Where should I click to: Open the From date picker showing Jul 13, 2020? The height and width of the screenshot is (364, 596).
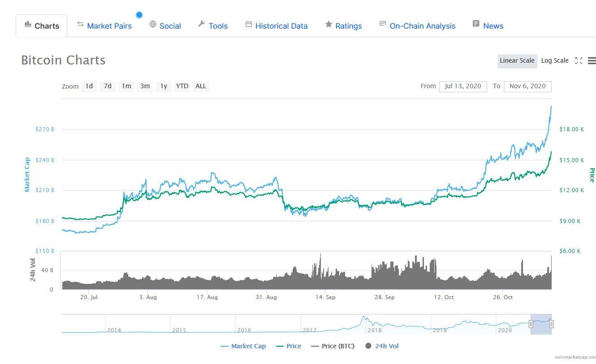point(463,86)
